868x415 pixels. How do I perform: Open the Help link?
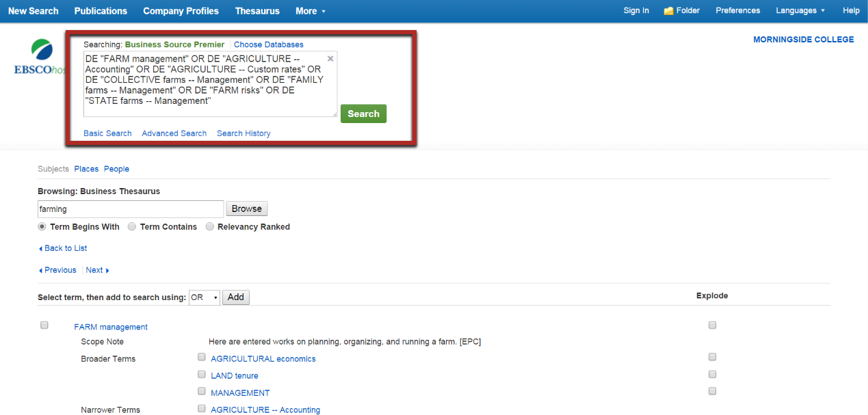pyautogui.click(x=851, y=11)
